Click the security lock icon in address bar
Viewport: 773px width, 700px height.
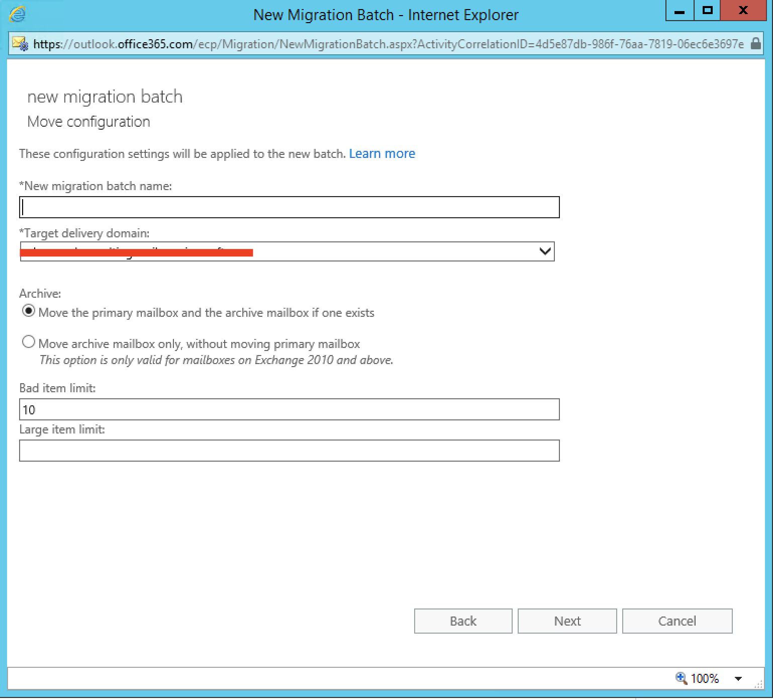pyautogui.click(x=755, y=44)
